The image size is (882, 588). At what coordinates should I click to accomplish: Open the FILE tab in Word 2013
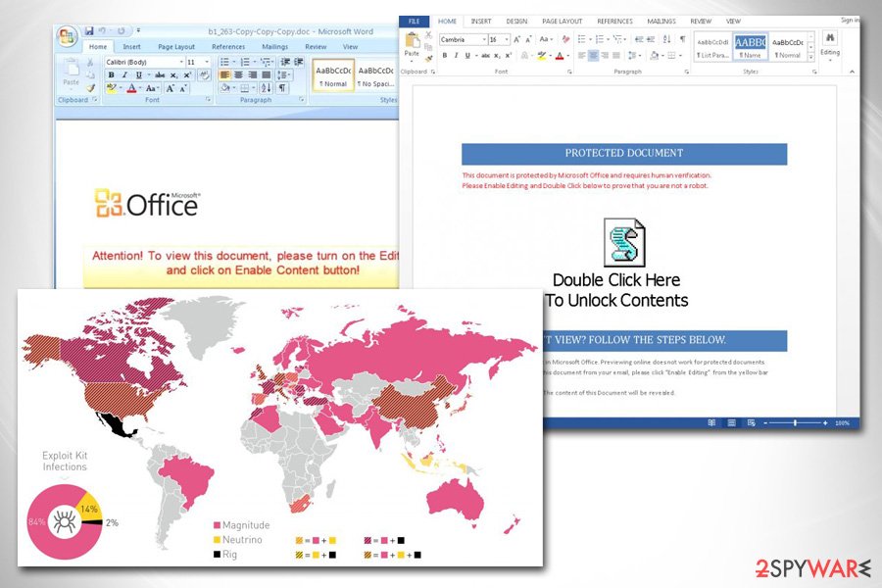(x=414, y=22)
